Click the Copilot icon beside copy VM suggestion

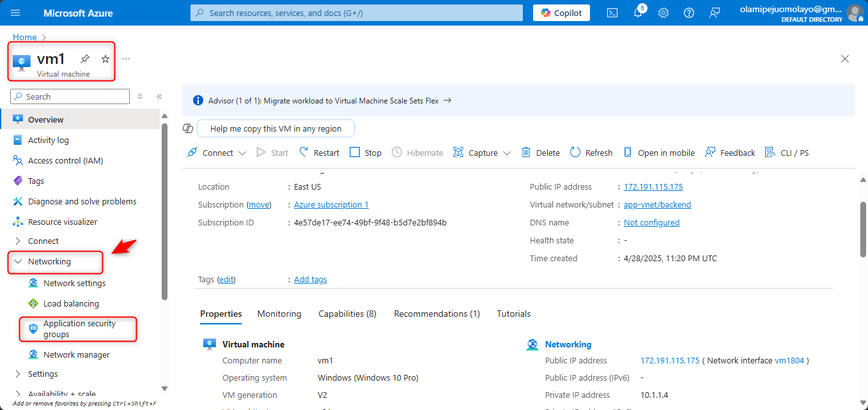click(x=188, y=128)
